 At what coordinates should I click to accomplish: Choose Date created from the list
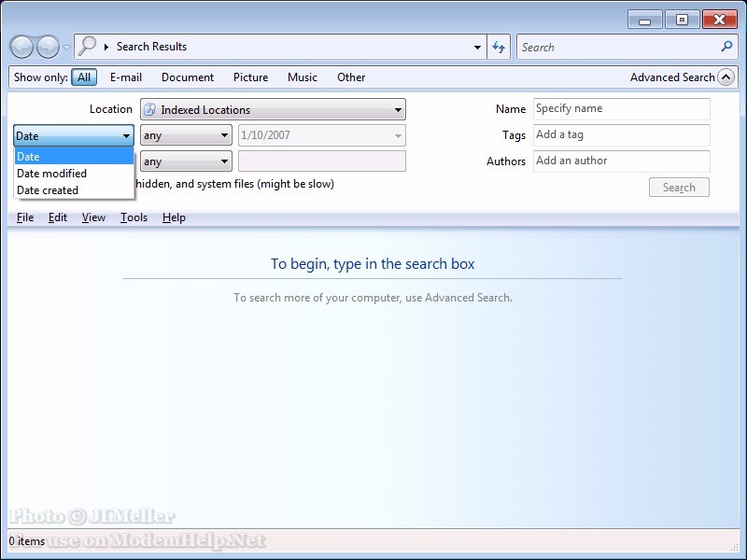[x=74, y=190]
